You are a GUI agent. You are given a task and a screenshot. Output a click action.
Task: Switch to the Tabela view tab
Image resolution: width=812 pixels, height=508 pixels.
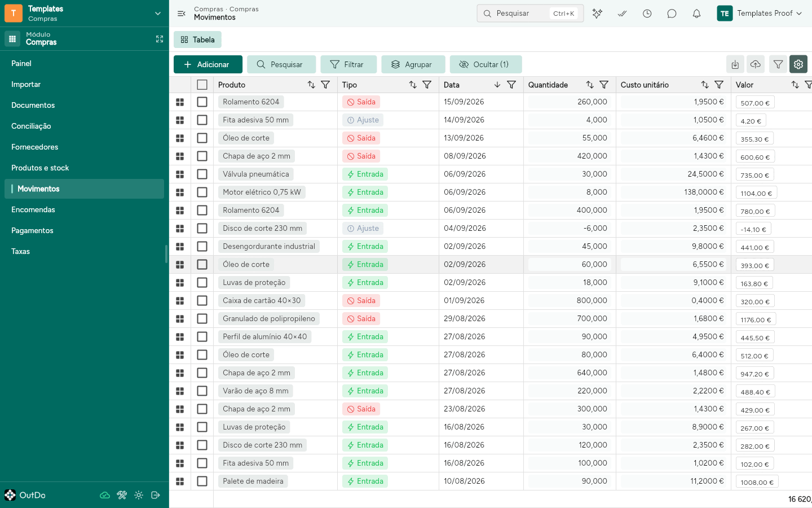click(197, 40)
